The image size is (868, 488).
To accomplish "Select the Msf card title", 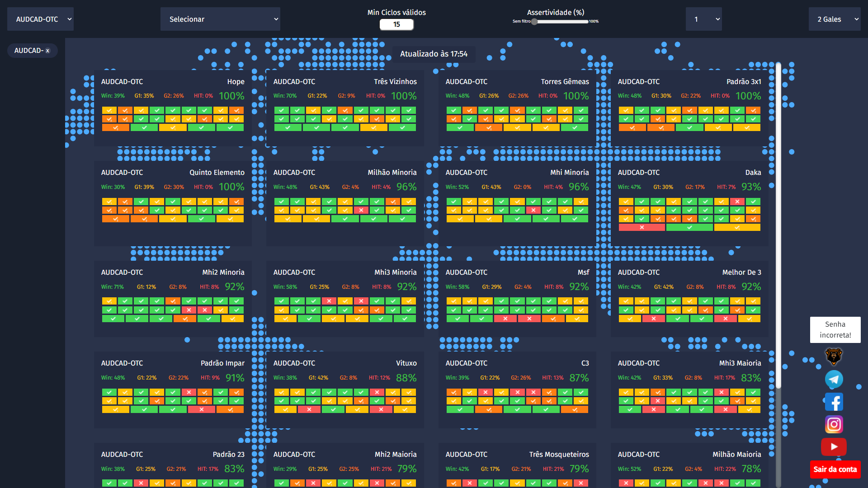I will 583,272.
